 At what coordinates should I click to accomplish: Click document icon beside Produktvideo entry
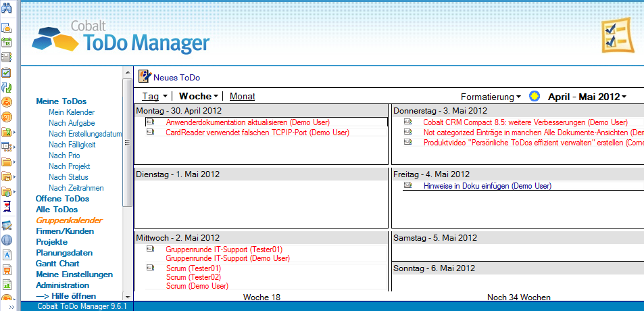pos(407,142)
